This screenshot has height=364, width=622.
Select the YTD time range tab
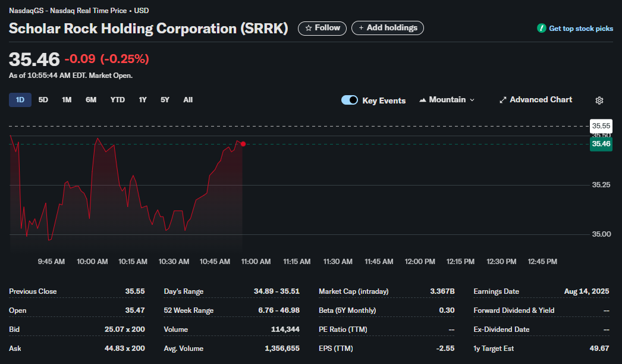coord(117,100)
